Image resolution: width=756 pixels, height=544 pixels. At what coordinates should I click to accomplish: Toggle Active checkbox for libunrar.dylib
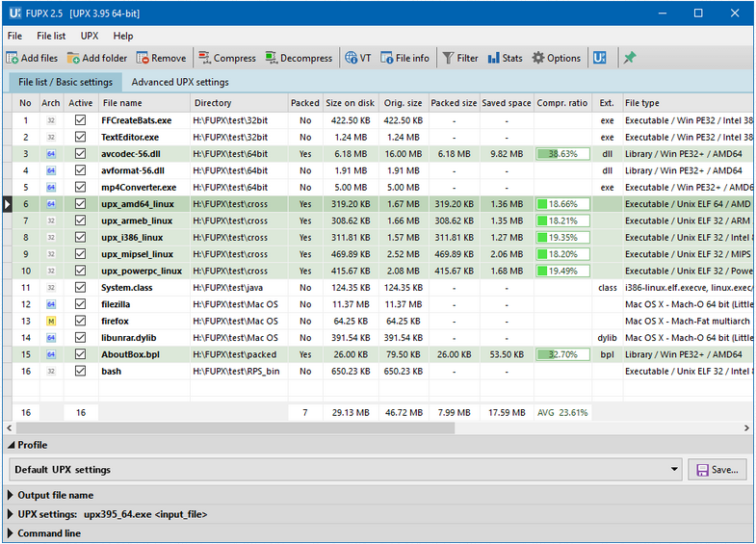click(x=80, y=337)
